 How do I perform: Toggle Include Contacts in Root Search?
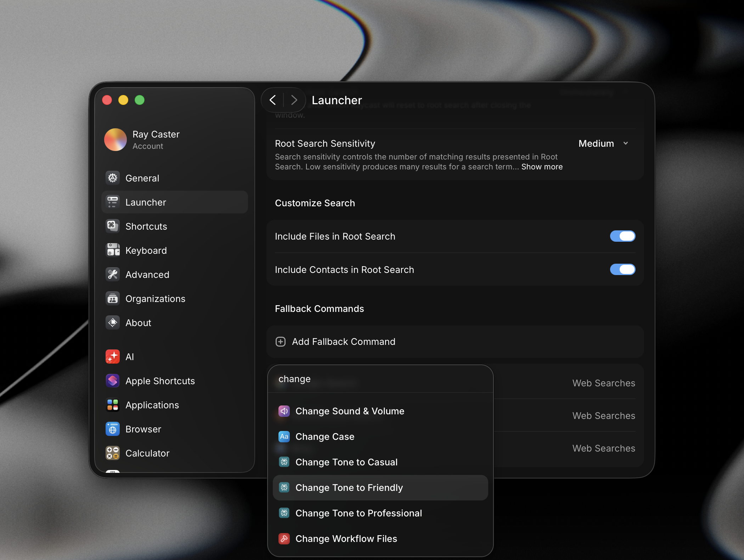click(622, 269)
